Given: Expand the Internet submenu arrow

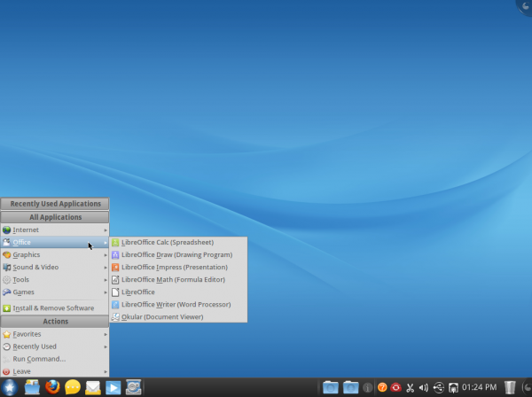Looking at the screenshot, I should click(106, 230).
